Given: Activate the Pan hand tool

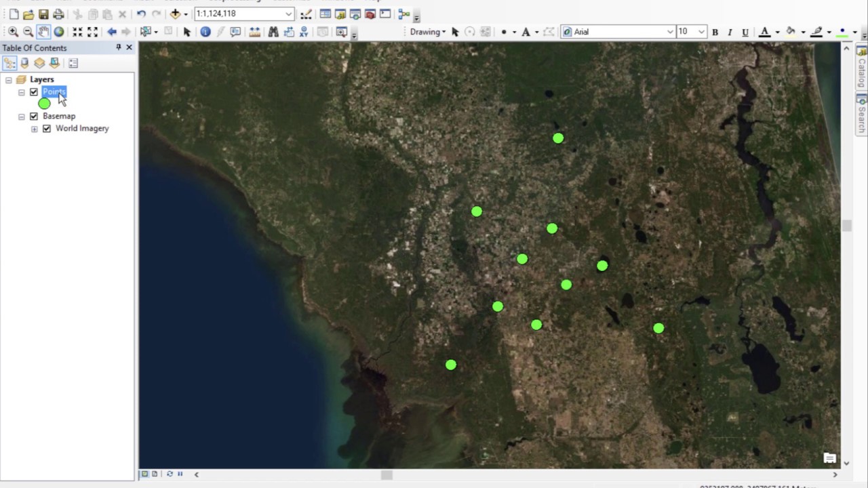Looking at the screenshot, I should 43,32.
